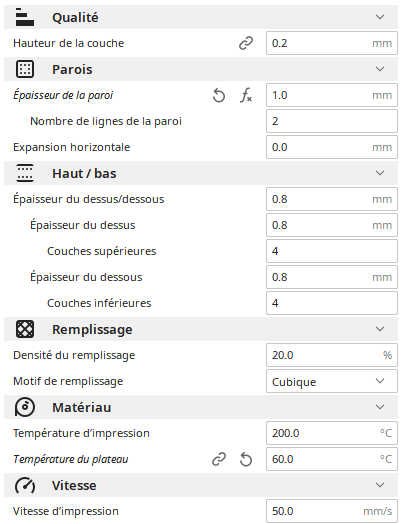Click the Parois walls category icon
Image resolution: width=401 pixels, height=524 pixels.
coord(25,69)
